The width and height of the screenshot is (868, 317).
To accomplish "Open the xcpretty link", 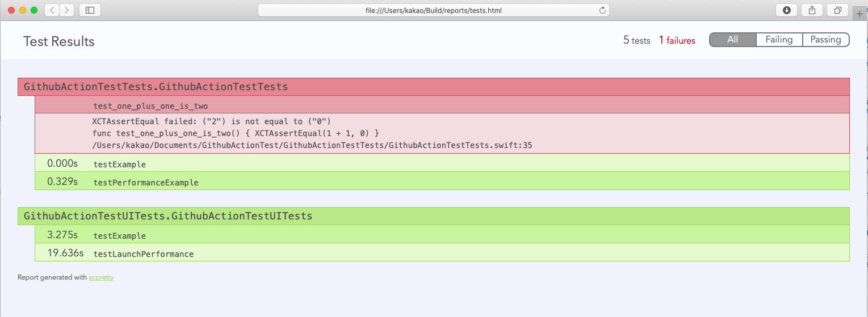I will click(x=101, y=277).
